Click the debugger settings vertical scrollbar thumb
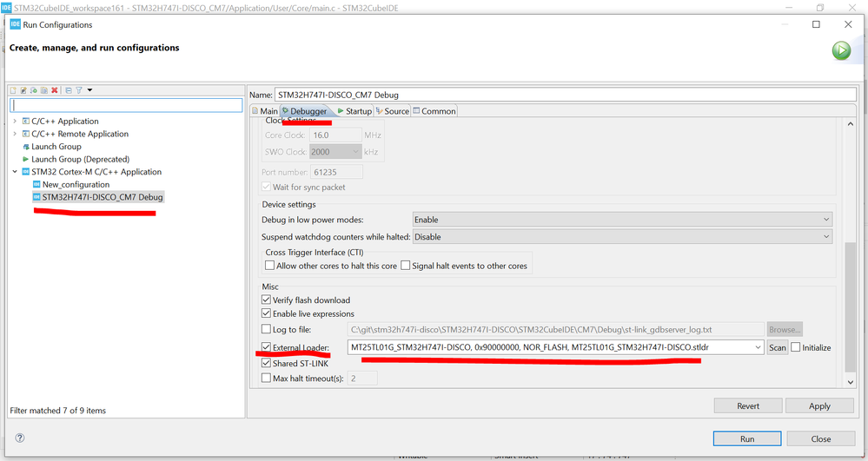868x461 pixels. 851,307
